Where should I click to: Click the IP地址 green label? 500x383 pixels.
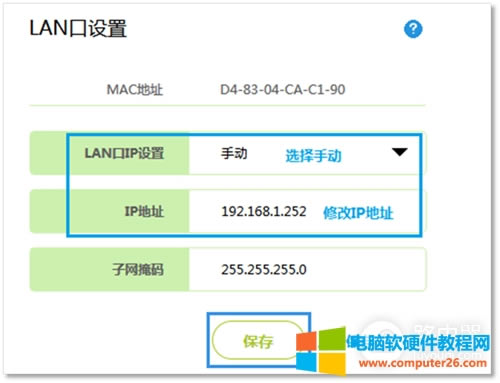pos(144,211)
